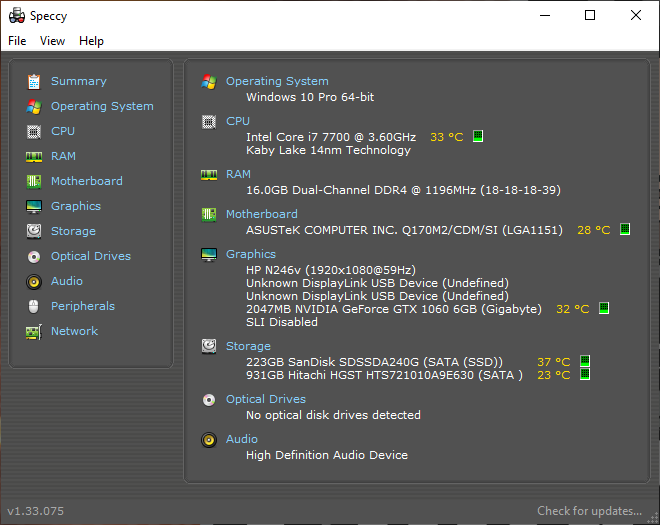Click the Peripherals mouse icon in sidebar
Image resolution: width=660 pixels, height=525 pixels.
point(34,306)
